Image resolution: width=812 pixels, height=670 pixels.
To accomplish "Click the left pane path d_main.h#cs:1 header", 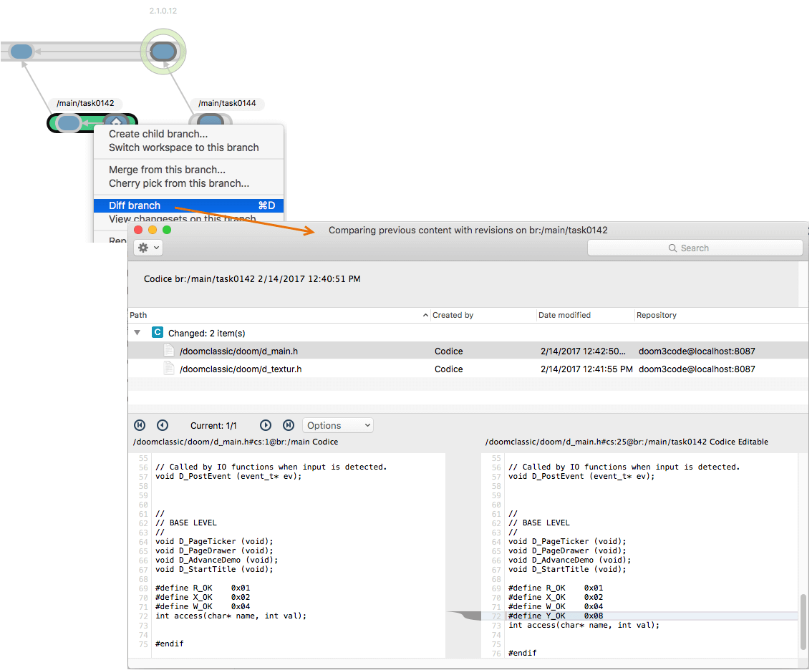I will [236, 442].
